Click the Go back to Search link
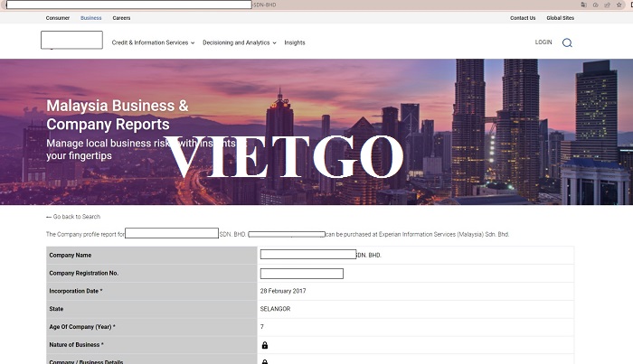Viewport: 633px width, 364px height. coord(77,217)
